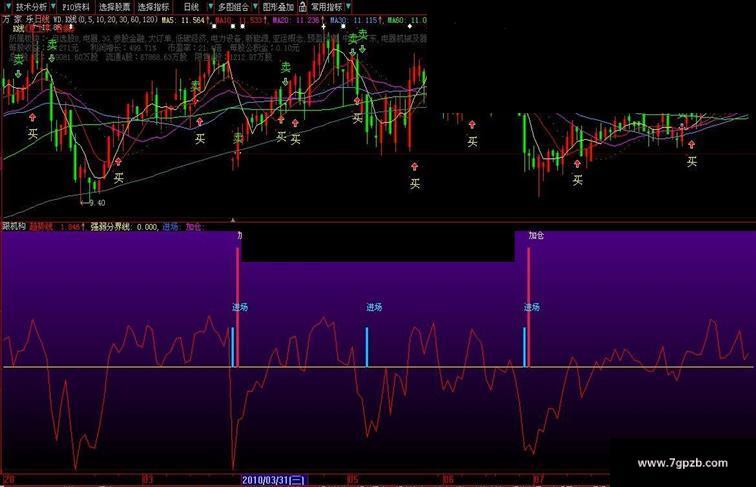Click the 选择股票 button
Viewport: 756px width, 487px height.
pos(115,7)
